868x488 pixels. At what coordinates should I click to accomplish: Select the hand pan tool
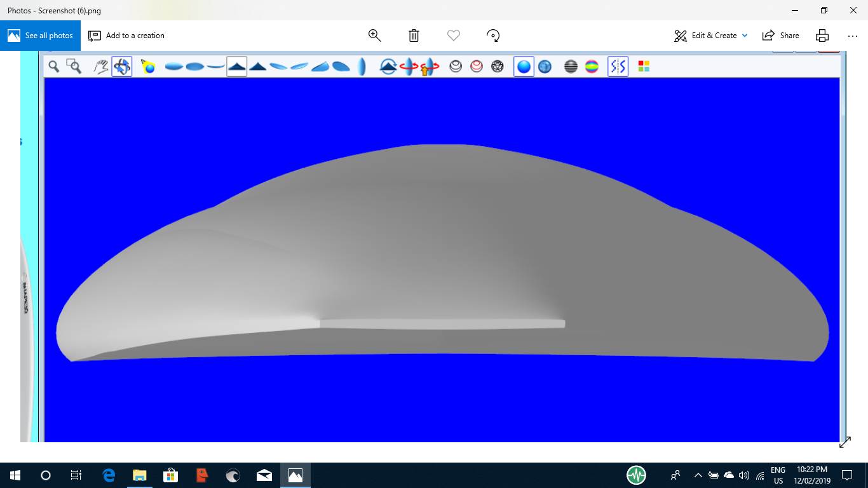(x=100, y=66)
